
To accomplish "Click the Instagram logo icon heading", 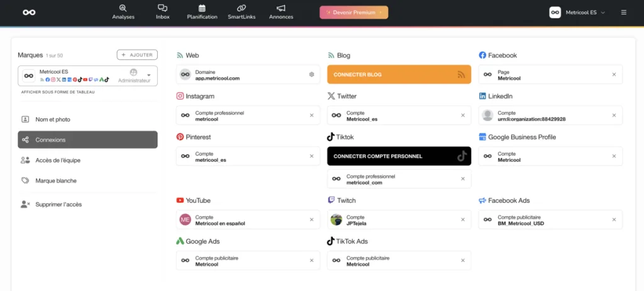I will [x=180, y=96].
